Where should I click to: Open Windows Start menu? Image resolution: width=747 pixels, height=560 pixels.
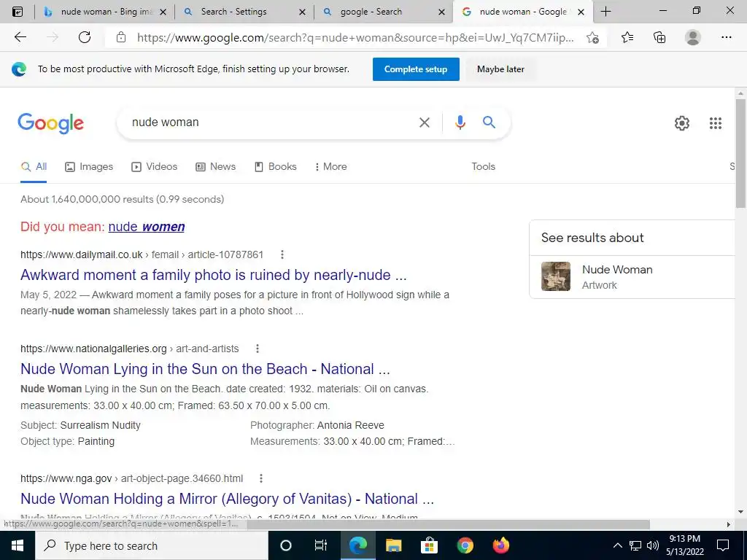(18, 545)
